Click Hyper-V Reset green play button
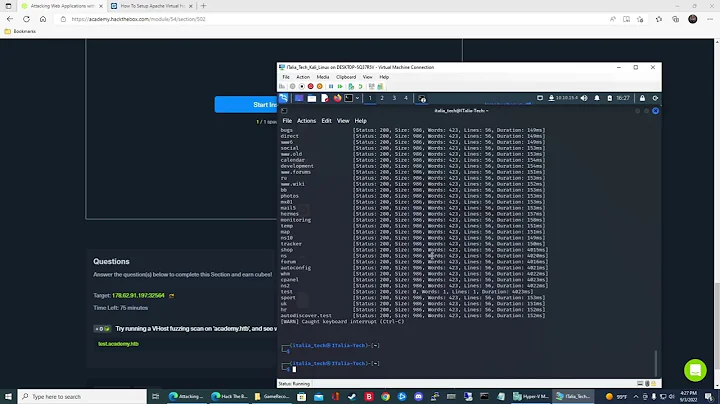The image size is (720, 404). [340, 86]
